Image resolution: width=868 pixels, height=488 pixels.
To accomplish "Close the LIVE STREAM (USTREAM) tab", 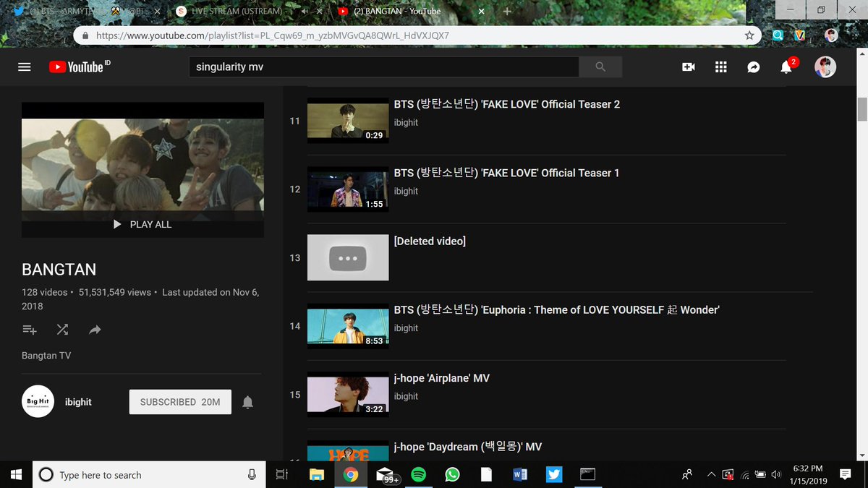I will tap(320, 12).
